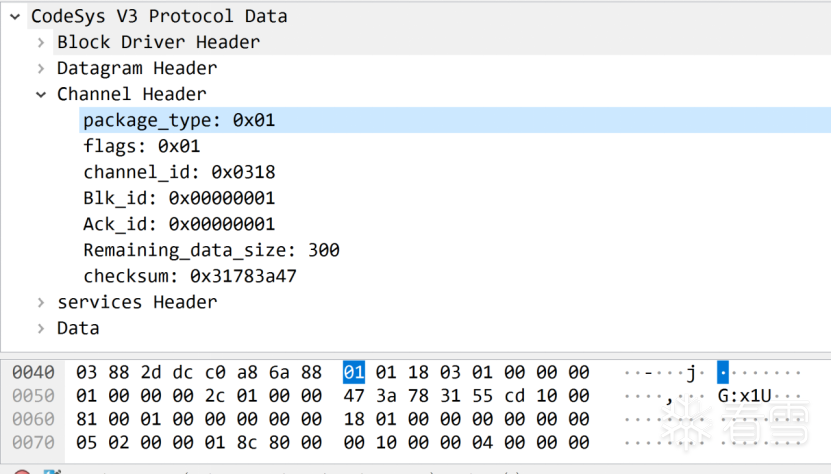Click hex offset 0050 row label
The height and width of the screenshot is (475, 831).
click(x=33, y=396)
